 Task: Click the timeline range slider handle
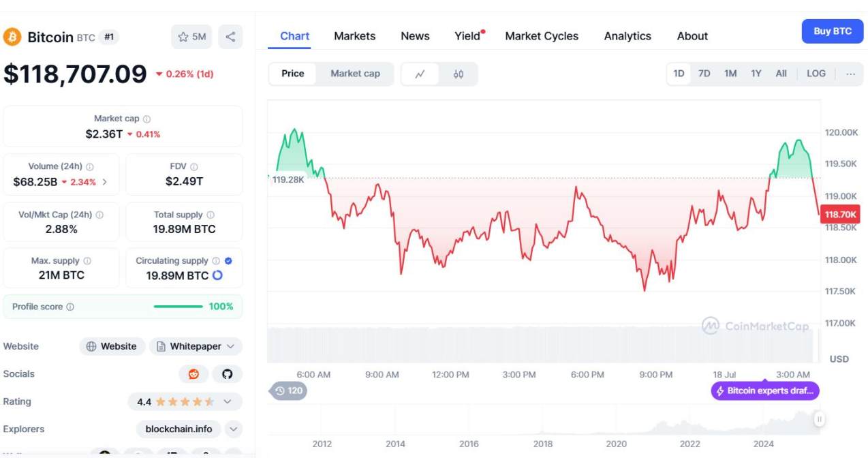coord(820,420)
